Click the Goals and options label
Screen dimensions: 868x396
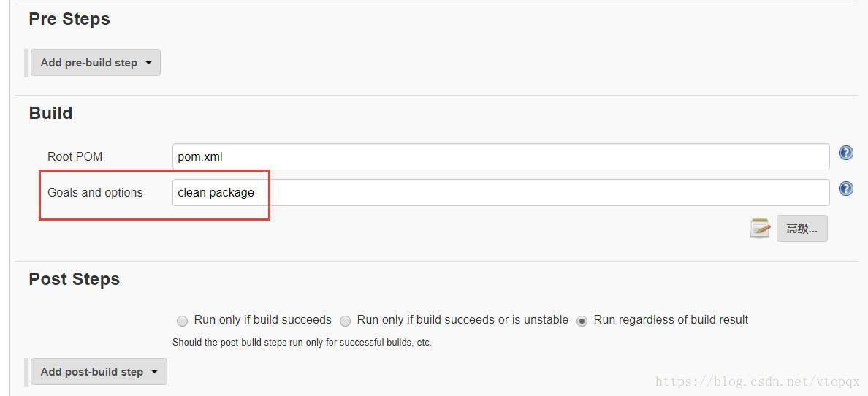click(x=95, y=192)
